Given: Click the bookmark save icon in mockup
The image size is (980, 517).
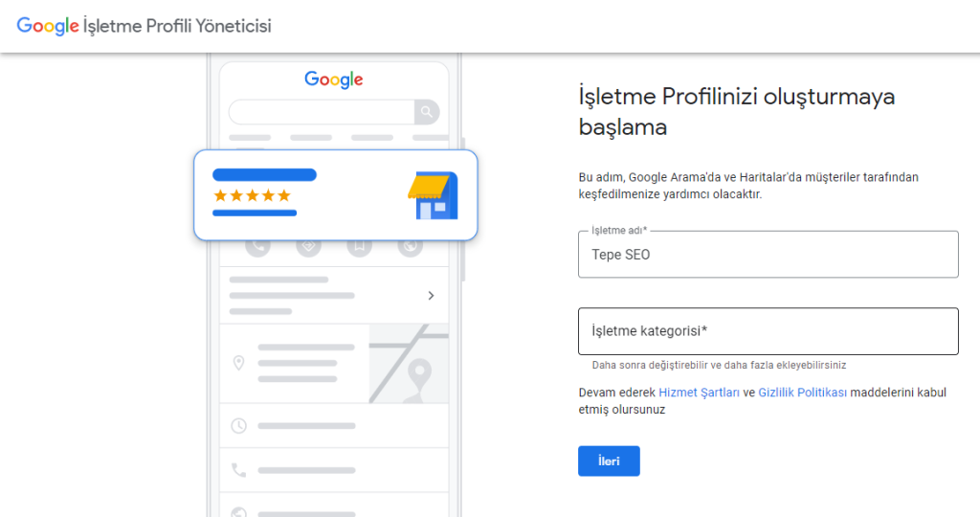Looking at the screenshot, I should [360, 248].
